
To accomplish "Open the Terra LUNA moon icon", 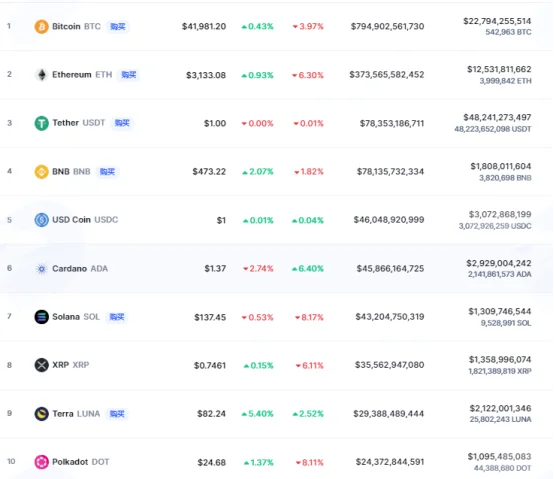I will [41, 414].
